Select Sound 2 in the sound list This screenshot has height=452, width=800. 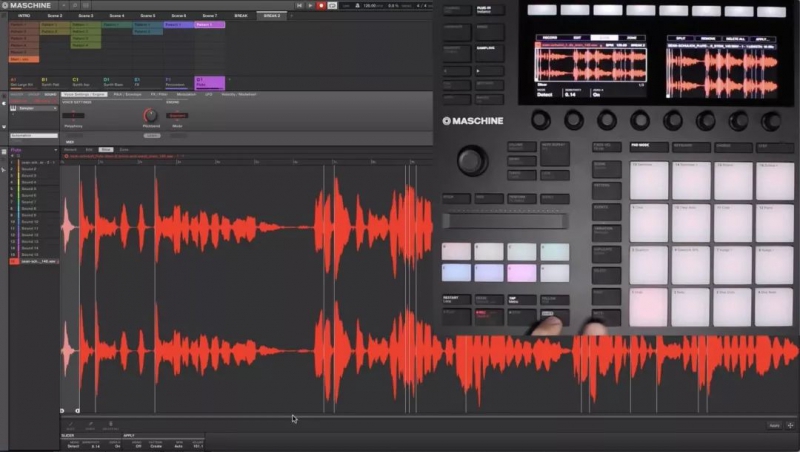click(34, 169)
